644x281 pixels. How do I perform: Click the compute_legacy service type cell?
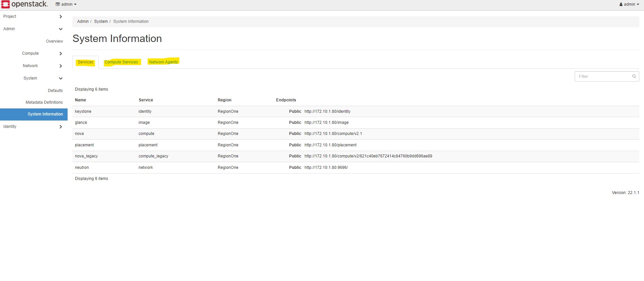[153, 156]
